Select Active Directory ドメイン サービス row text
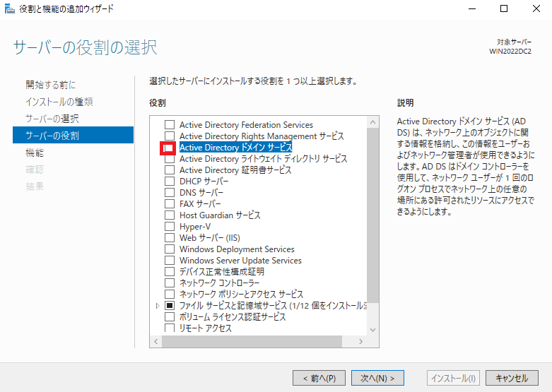Viewport: 552px width, 392px height. (x=235, y=147)
